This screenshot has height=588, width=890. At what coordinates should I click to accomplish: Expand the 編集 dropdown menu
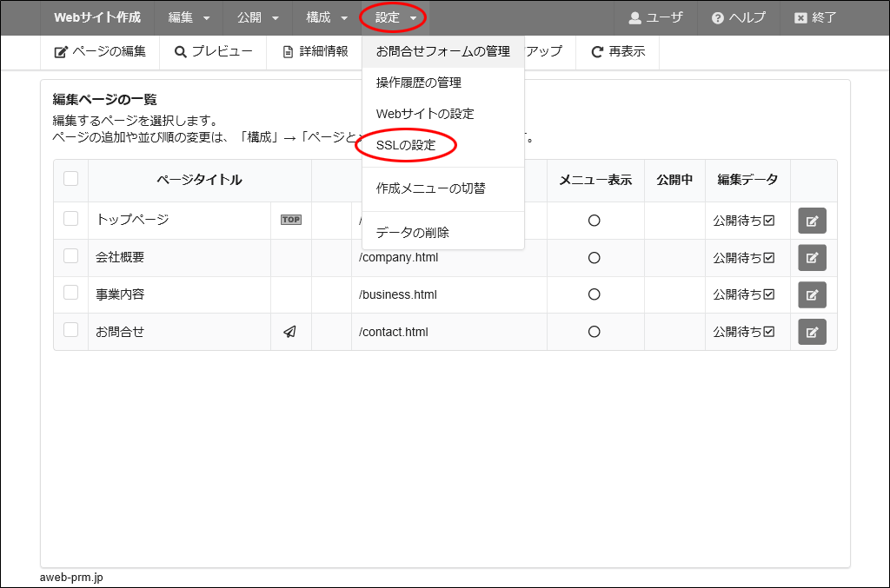[x=189, y=17]
